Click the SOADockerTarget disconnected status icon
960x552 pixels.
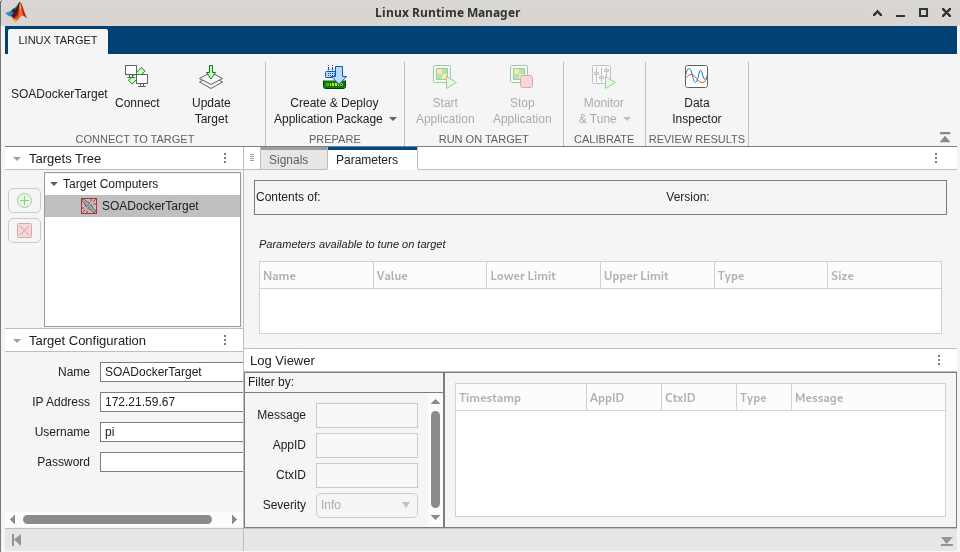coord(89,206)
